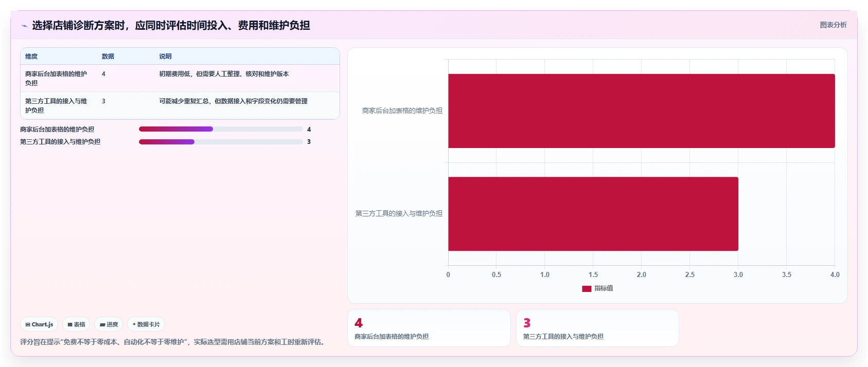
Task: Click the 商家后台加表格的维护负担 chart bar
Action: click(x=642, y=111)
